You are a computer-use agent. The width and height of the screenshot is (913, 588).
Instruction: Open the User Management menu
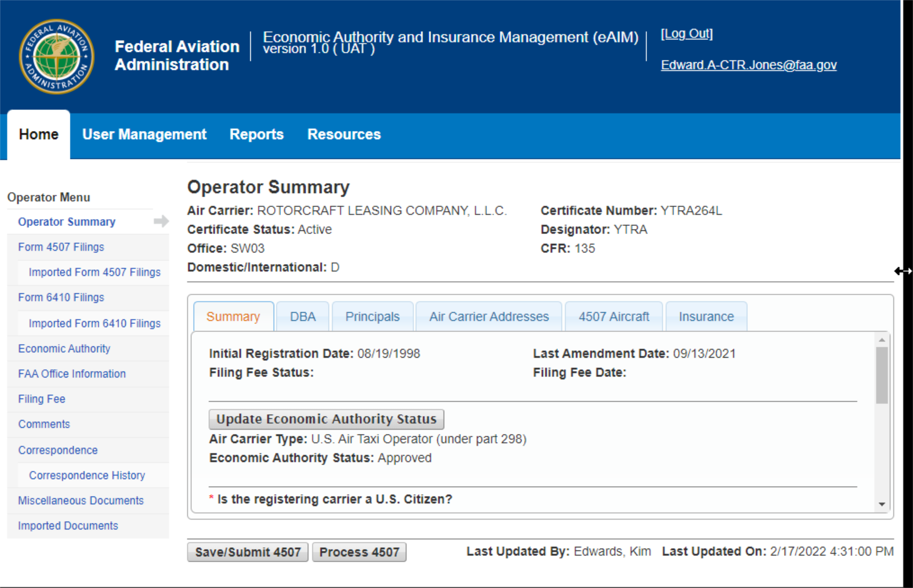(x=144, y=135)
